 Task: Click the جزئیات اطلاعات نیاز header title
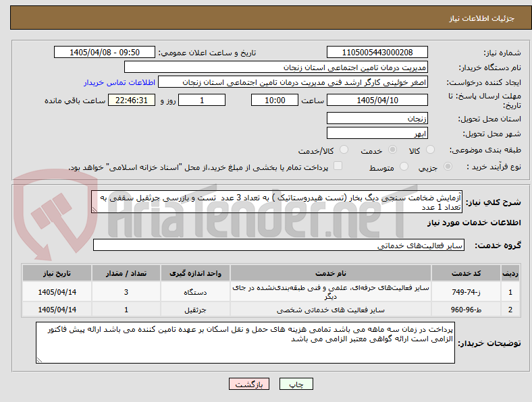point(482,18)
